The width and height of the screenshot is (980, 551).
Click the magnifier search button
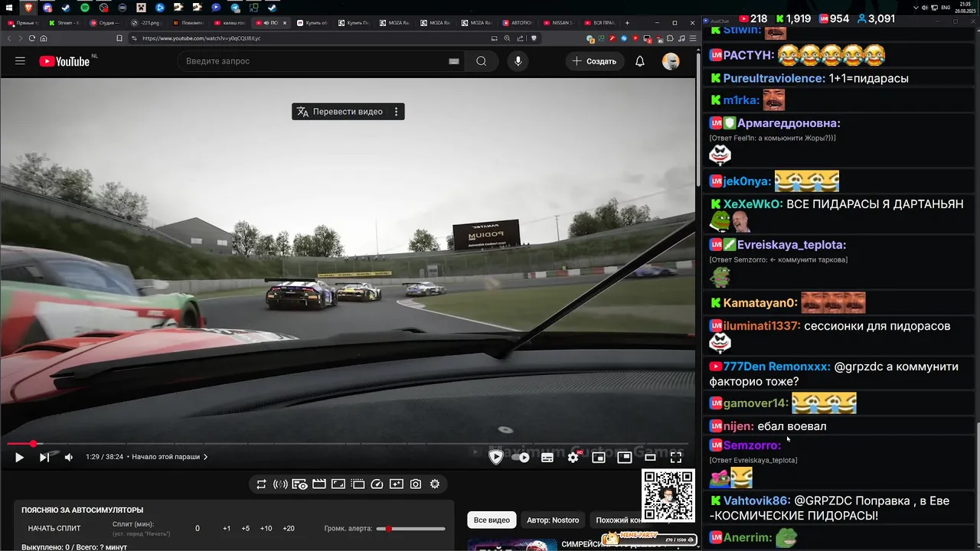tap(481, 61)
